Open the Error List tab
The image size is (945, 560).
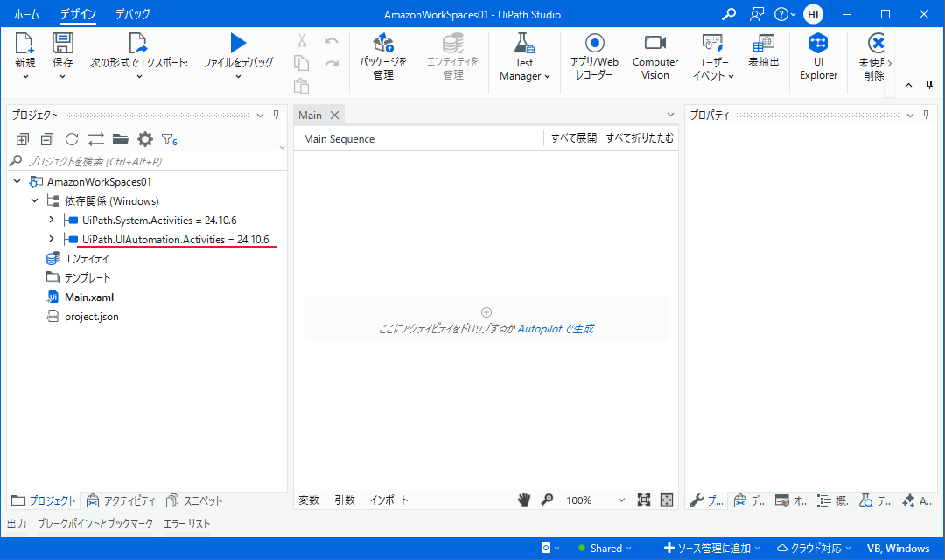click(187, 524)
